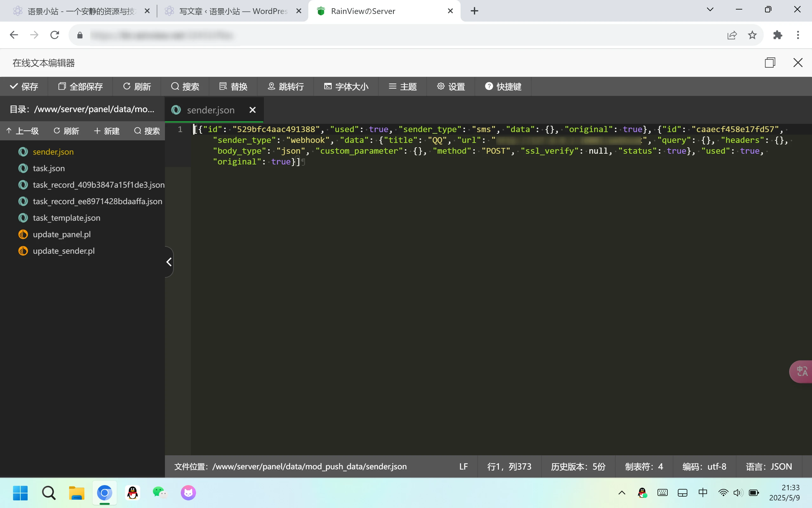This screenshot has height=508, width=812.
Task: Click 新建 to create a new file
Action: point(107,131)
